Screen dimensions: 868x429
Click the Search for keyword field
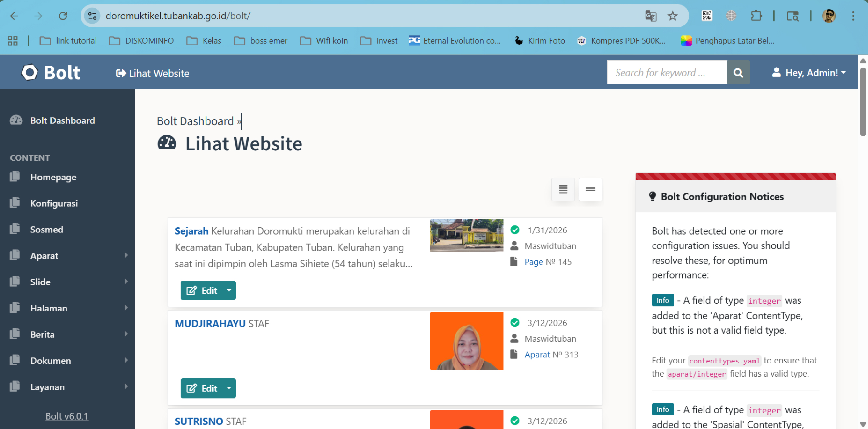click(x=667, y=73)
